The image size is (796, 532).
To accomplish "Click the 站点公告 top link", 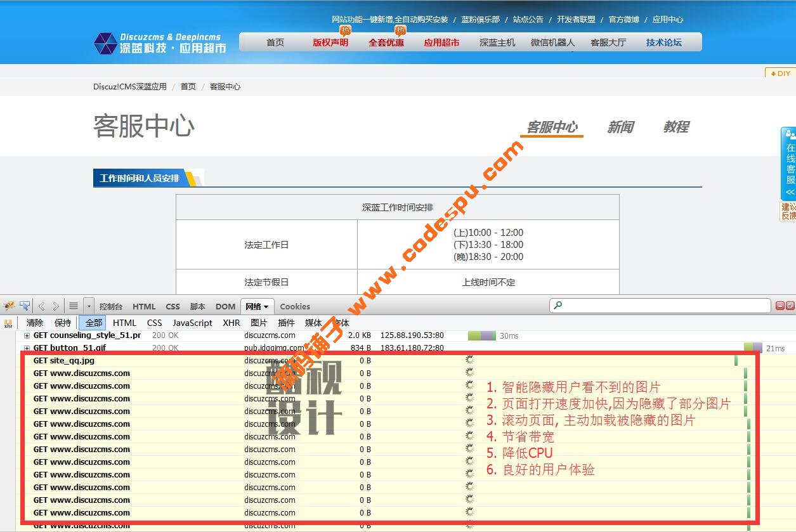I will [x=528, y=20].
